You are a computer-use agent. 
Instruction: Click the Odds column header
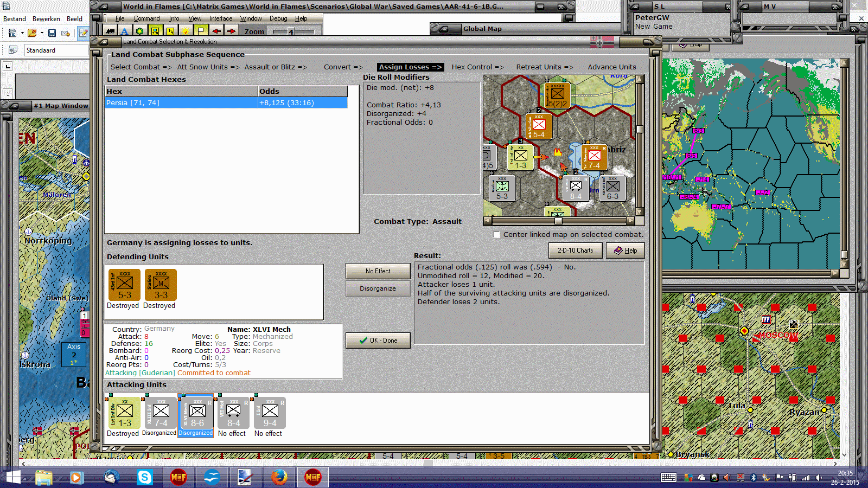(x=303, y=92)
